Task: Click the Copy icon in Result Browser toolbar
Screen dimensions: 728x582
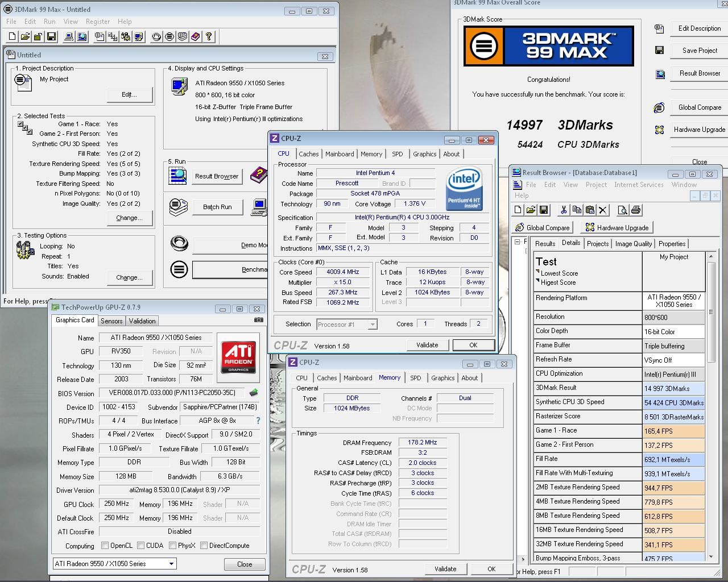Action: tap(577, 210)
